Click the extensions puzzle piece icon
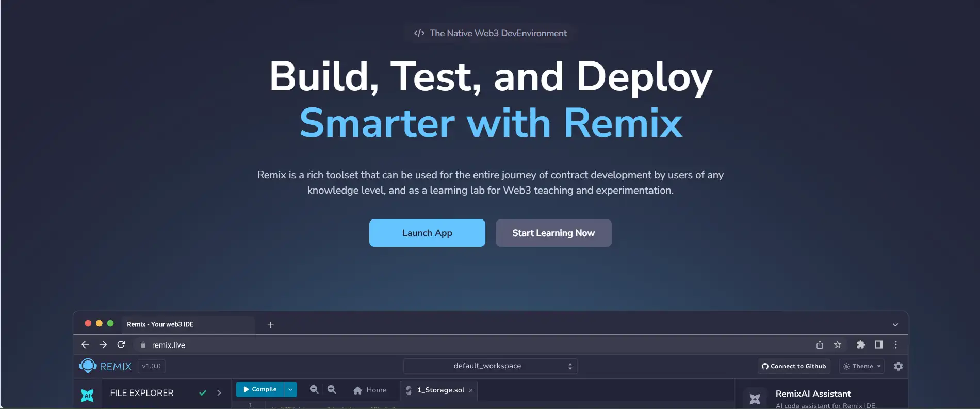The height and width of the screenshot is (409, 980). [860, 345]
